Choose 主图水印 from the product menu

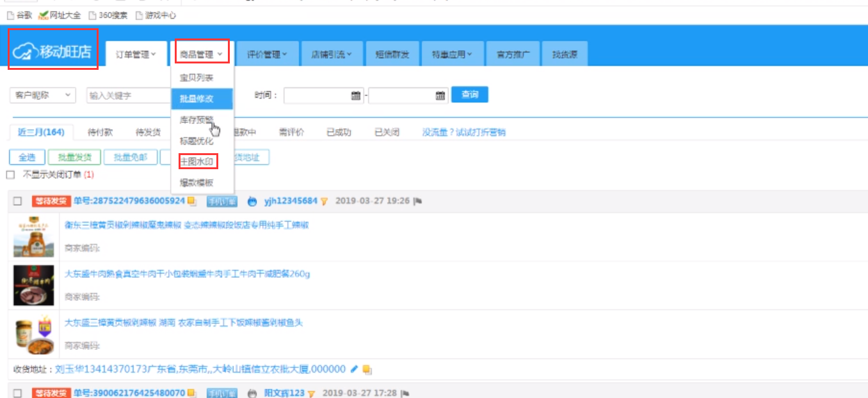click(197, 162)
